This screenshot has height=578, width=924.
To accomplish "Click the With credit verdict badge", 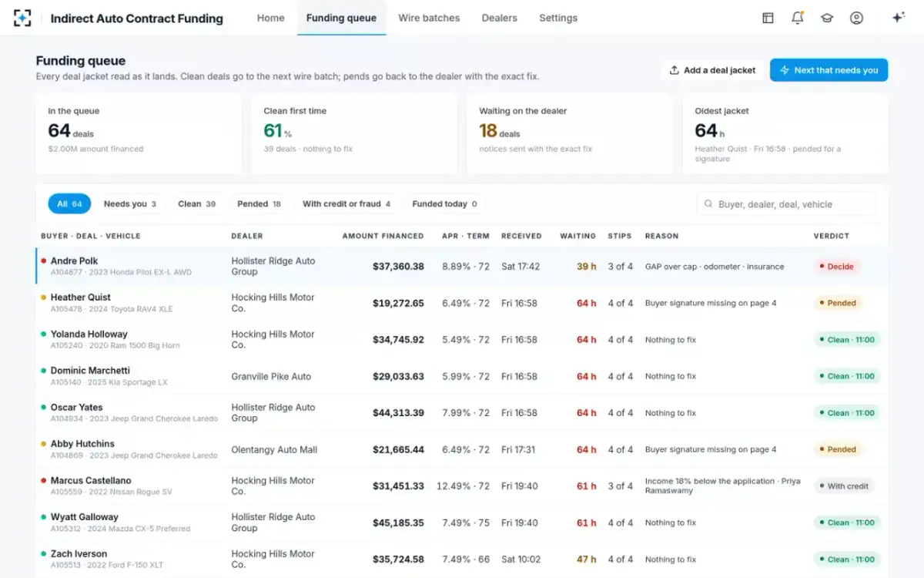I will [x=844, y=486].
